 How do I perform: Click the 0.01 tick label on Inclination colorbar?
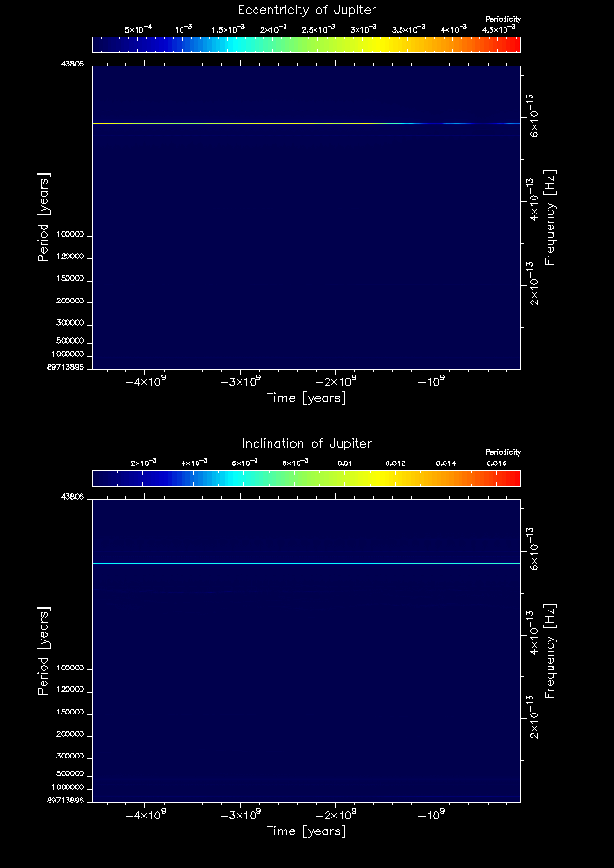click(x=345, y=463)
